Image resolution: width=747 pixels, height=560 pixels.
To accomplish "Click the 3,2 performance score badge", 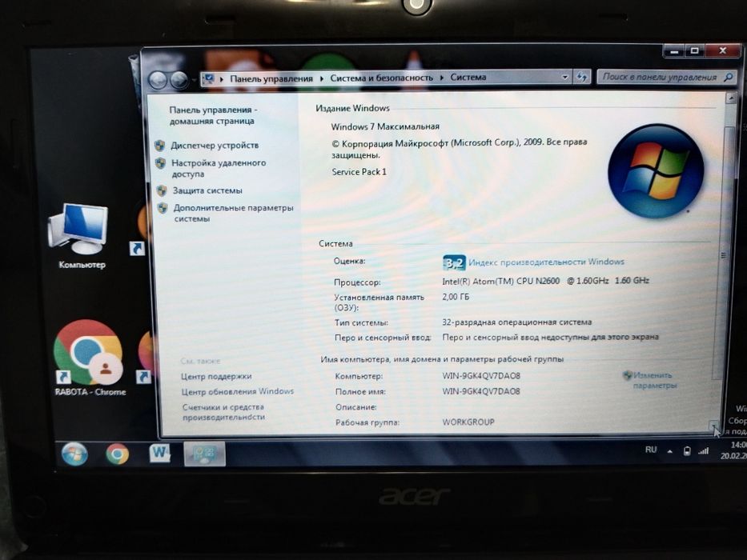I will (453, 263).
